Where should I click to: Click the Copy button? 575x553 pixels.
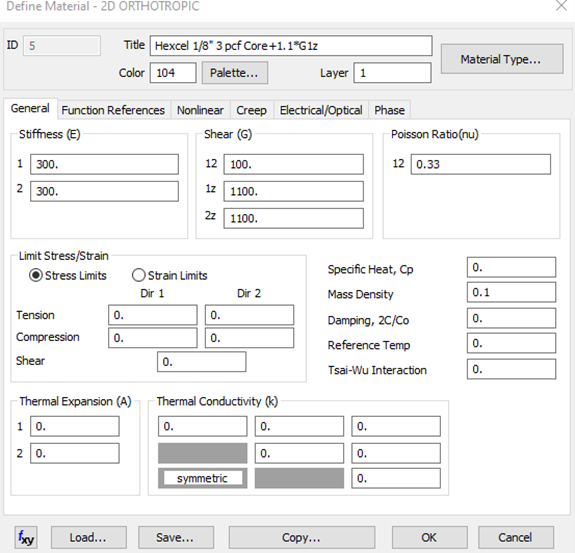(x=302, y=538)
